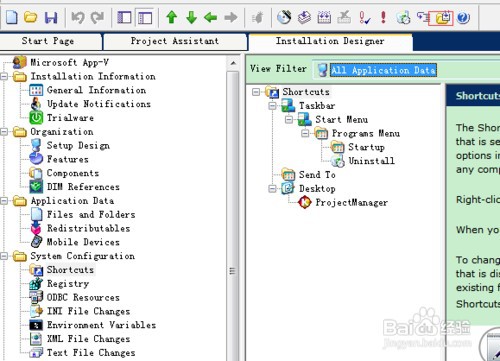Open Setup Design view

(78, 146)
